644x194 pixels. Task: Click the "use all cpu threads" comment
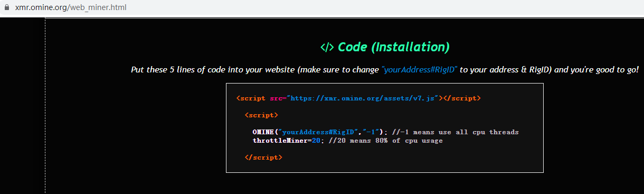478,132
